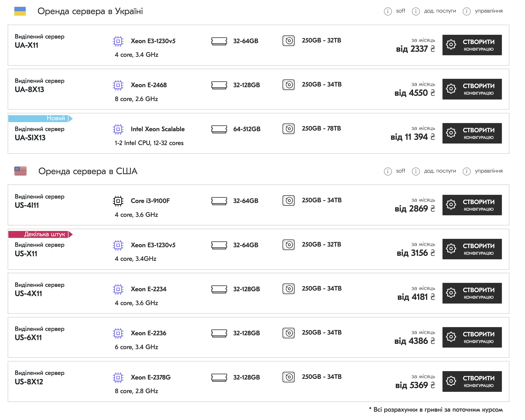Click heading Оренда сервера в США
The height and width of the screenshot is (420, 525).
point(88,171)
